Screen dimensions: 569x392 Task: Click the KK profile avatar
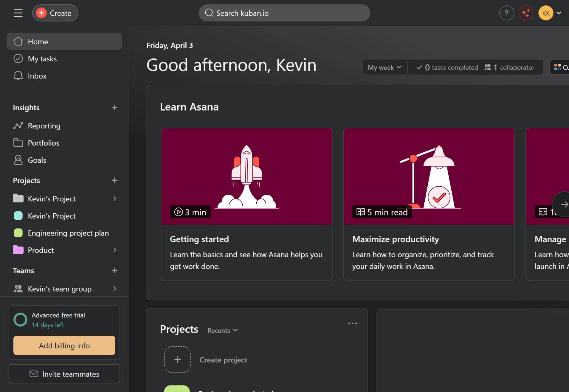click(546, 13)
